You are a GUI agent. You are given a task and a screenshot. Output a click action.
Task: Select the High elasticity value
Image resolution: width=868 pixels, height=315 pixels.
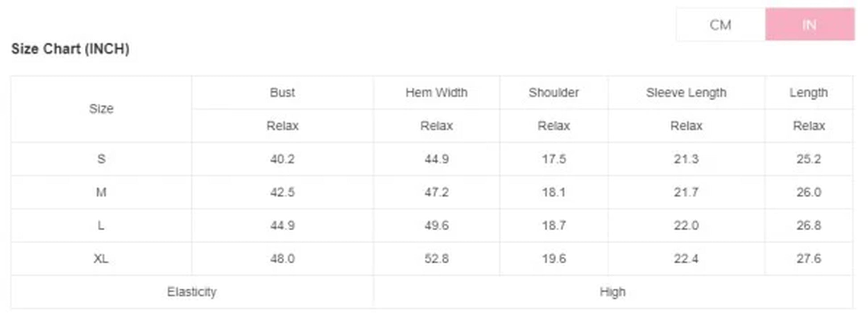pos(612,292)
